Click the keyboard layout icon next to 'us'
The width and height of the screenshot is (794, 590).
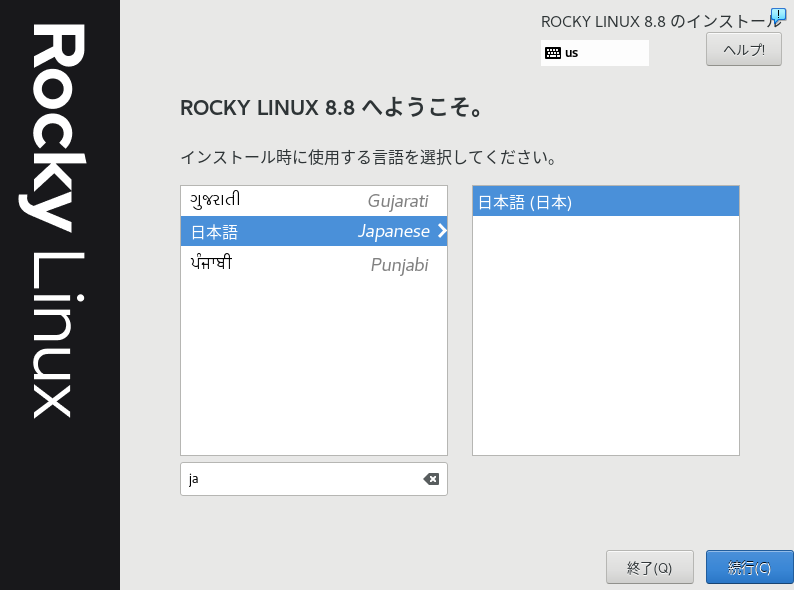(x=552, y=53)
